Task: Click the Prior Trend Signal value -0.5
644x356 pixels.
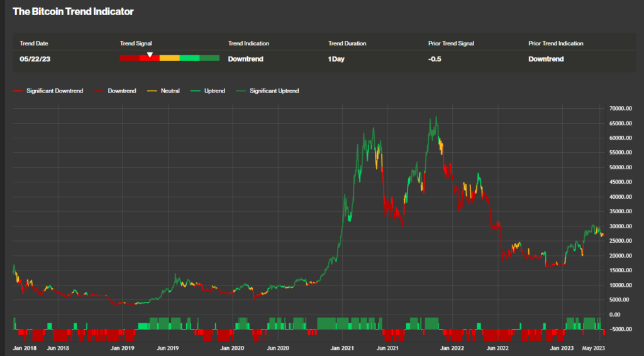Action: (x=435, y=59)
